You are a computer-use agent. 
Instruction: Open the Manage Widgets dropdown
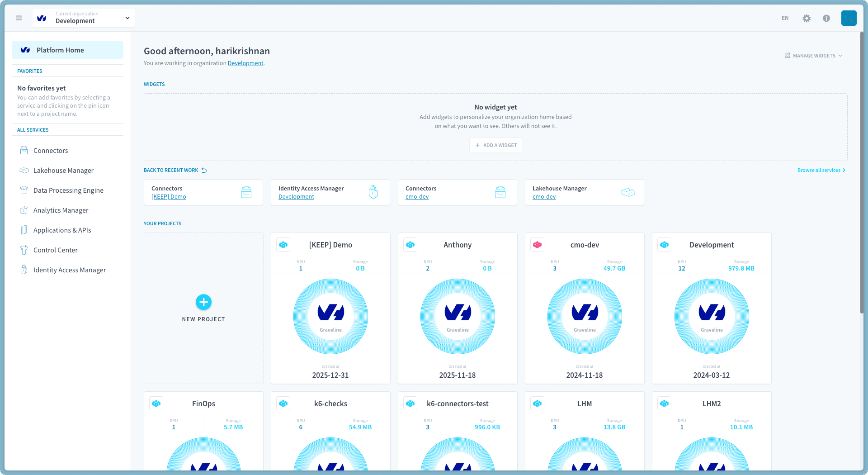coord(814,56)
